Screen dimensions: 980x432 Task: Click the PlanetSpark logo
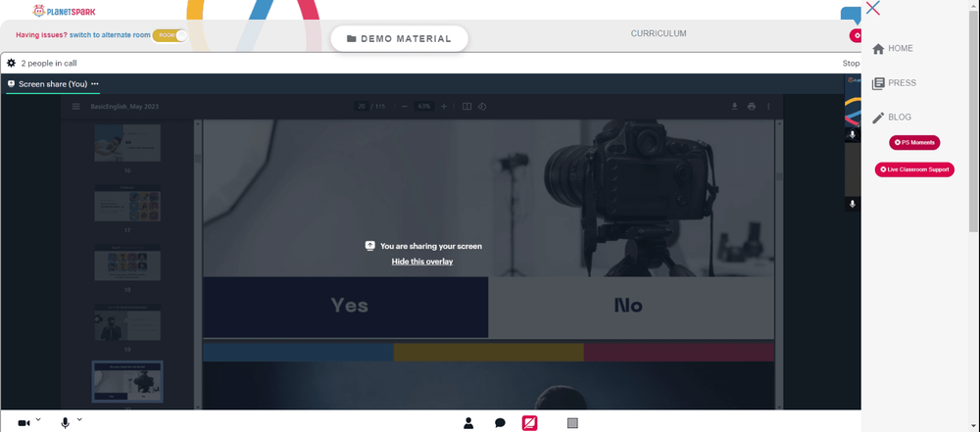(x=65, y=11)
